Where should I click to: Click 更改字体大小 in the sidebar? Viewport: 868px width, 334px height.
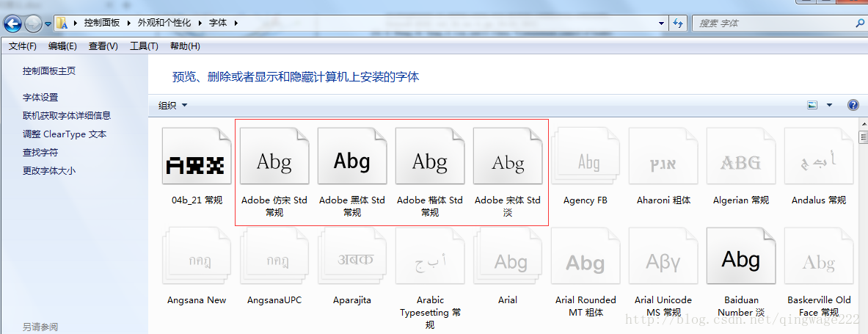pyautogui.click(x=49, y=170)
